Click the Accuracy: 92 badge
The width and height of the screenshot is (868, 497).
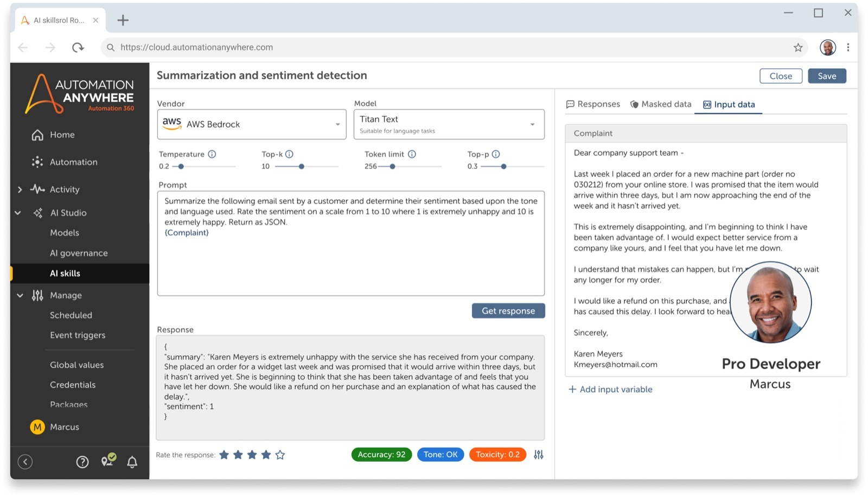pos(381,455)
